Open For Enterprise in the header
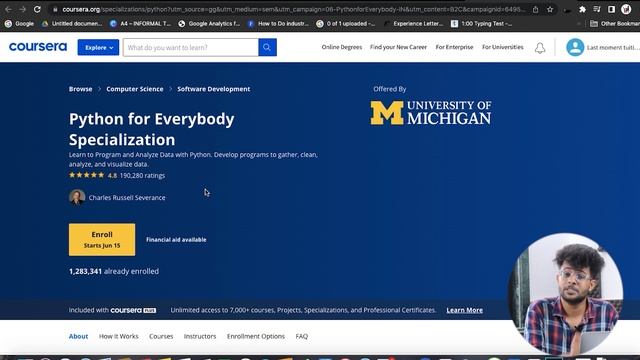The height and width of the screenshot is (360, 640). (454, 47)
